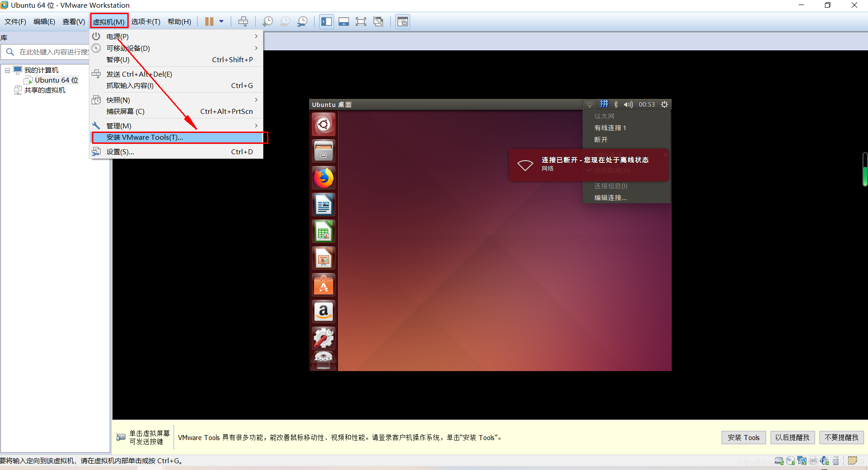Toggle the library sidebar view icon
Screen dimensions: 868x470
pos(326,21)
